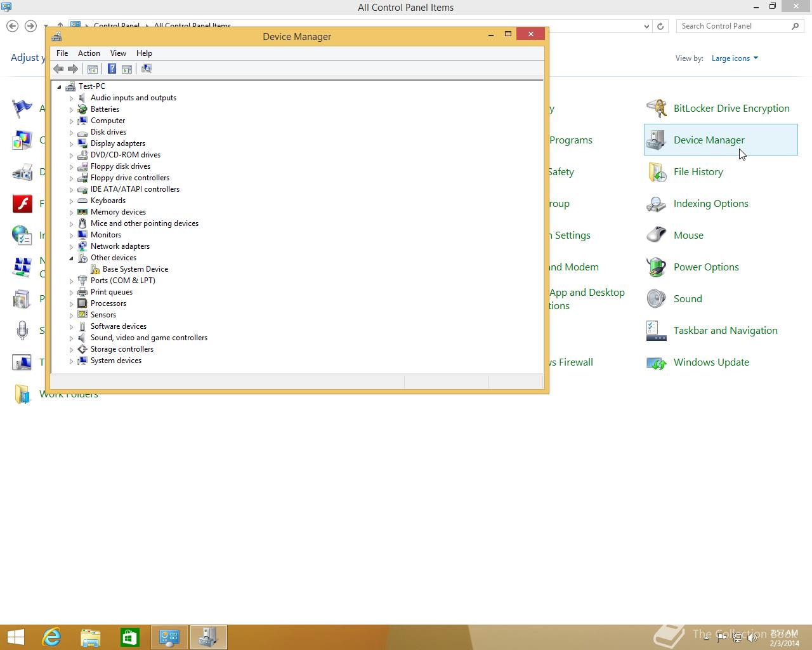Expand Ports (COM & LPT) node arrow
The height and width of the screenshot is (650, 812).
coord(72,281)
